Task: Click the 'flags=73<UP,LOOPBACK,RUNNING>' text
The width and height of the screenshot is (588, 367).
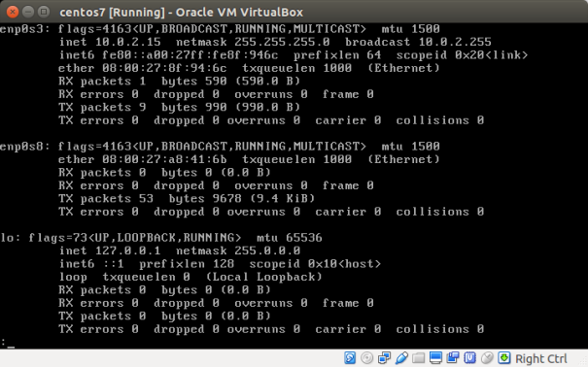Action: pos(135,238)
